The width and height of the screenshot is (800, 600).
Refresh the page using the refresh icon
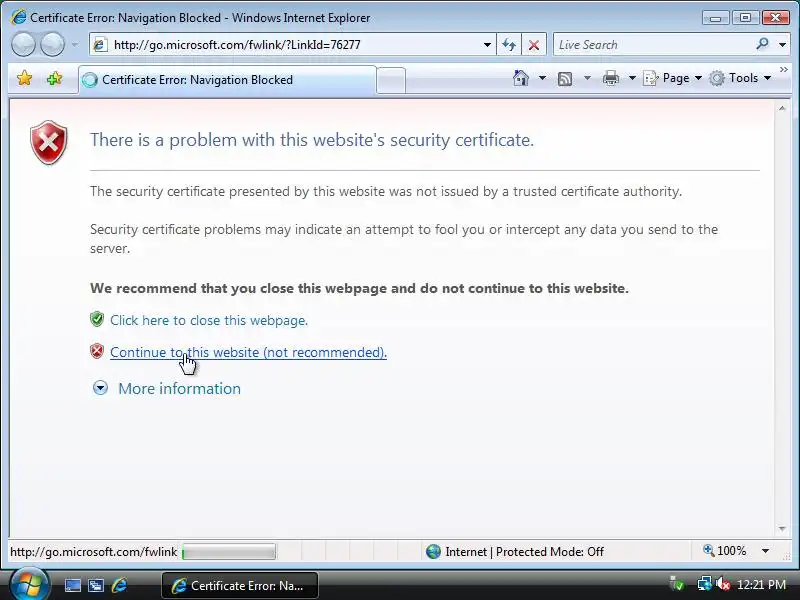509,45
